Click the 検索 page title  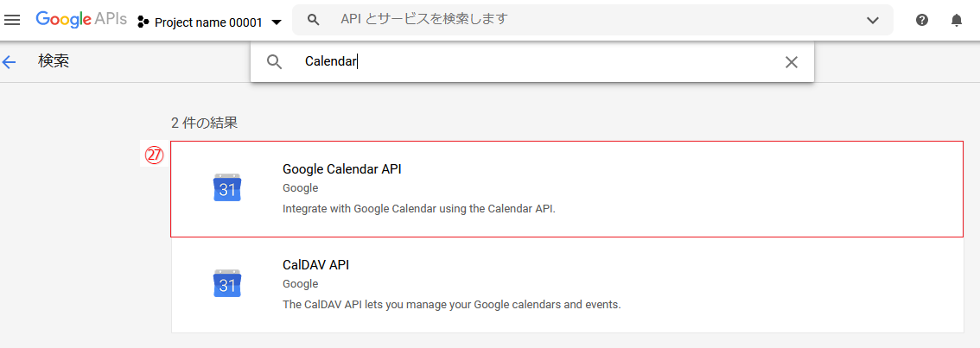point(54,61)
